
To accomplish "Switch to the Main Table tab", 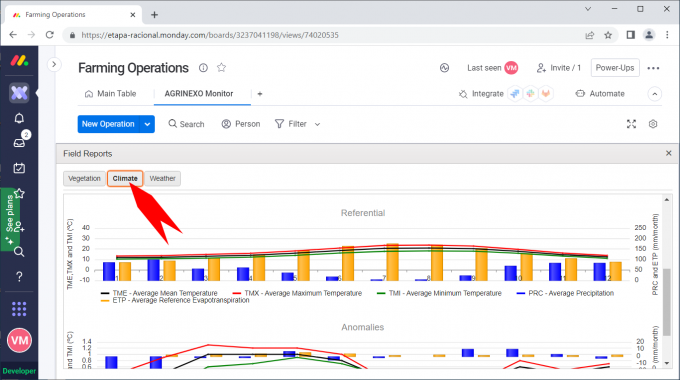I will [111, 94].
